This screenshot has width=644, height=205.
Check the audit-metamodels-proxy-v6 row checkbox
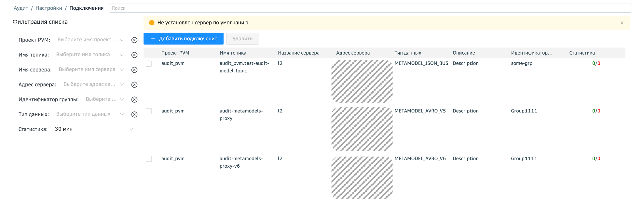[149, 159]
